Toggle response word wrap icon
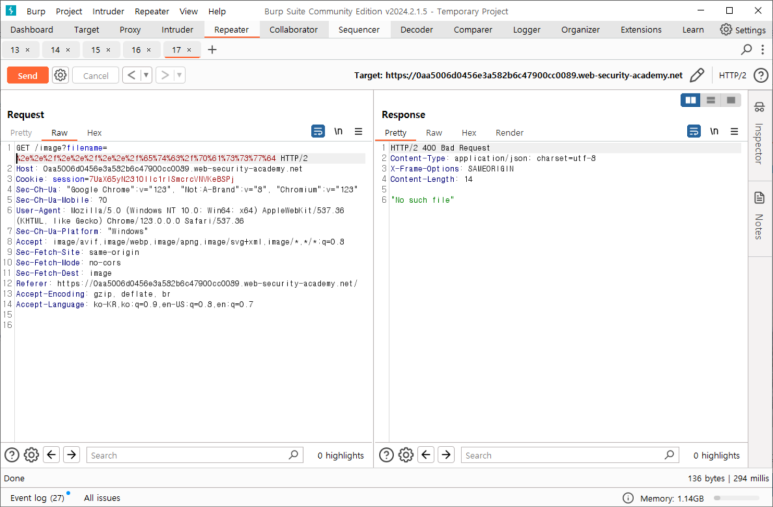This screenshot has height=507, width=773. (x=694, y=131)
